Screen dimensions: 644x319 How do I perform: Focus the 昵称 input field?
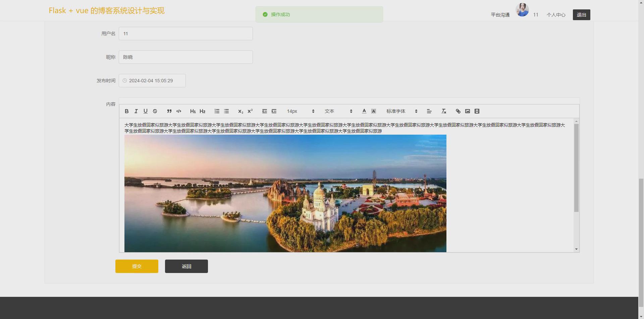coord(186,57)
